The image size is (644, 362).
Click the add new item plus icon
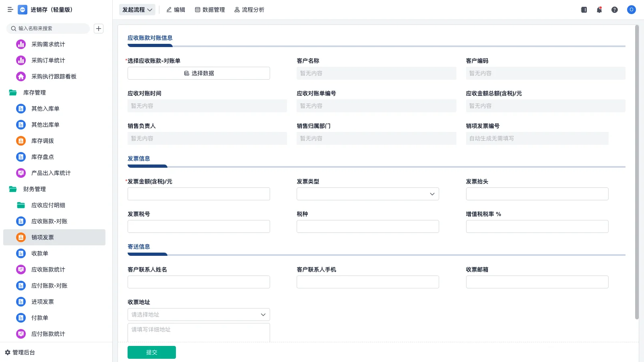pos(99,29)
